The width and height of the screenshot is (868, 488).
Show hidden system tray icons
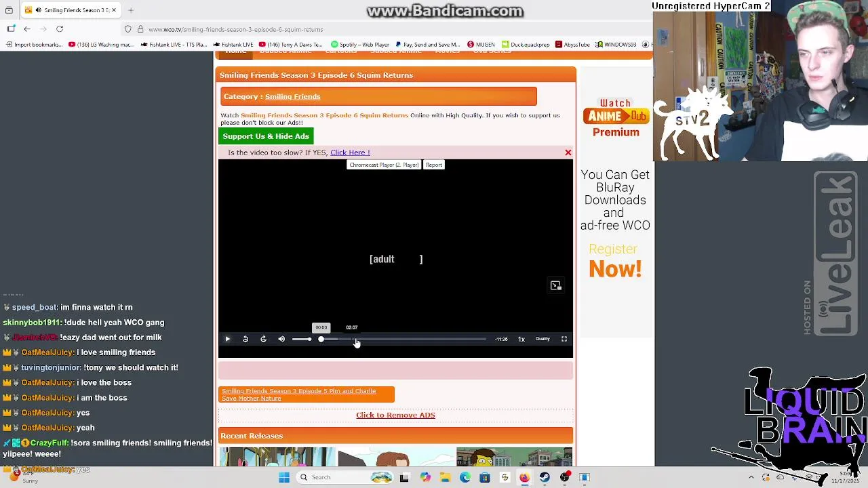point(751,477)
